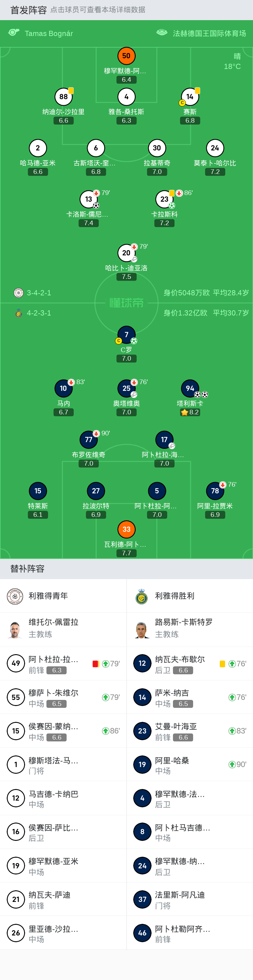Viewport: 253px width, 980px height.
Task: Tap 4-2-3-1 formation label
Action: click(x=38, y=313)
